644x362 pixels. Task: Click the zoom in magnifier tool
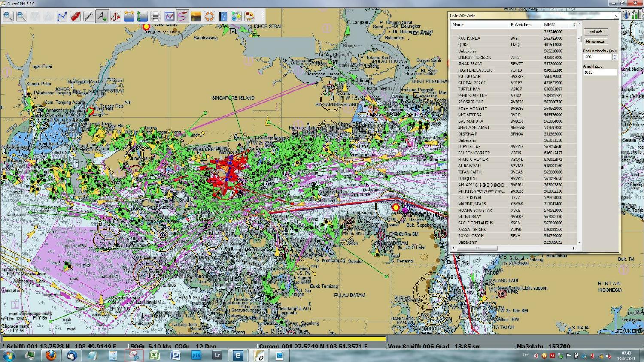pos(8,17)
